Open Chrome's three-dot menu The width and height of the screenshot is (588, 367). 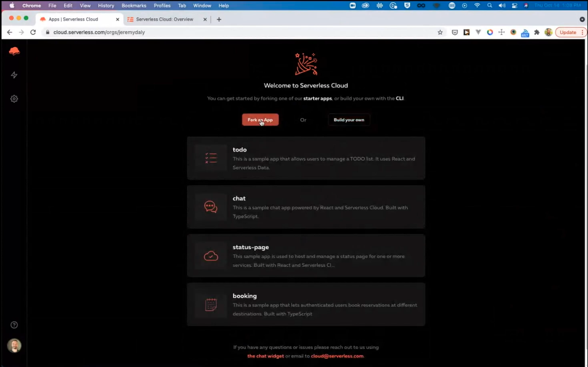tap(583, 32)
